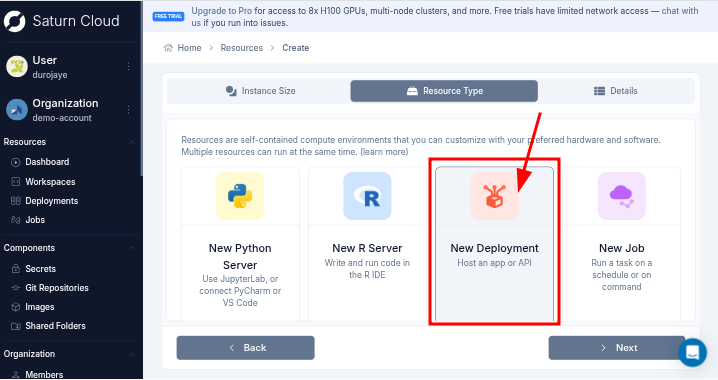This screenshot has height=380, width=718.
Task: Open Secrets from sidebar
Action: click(x=40, y=269)
